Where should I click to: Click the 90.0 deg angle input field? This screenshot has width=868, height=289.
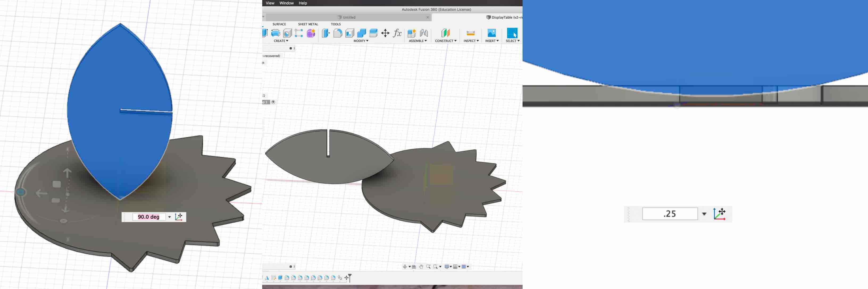click(x=149, y=217)
